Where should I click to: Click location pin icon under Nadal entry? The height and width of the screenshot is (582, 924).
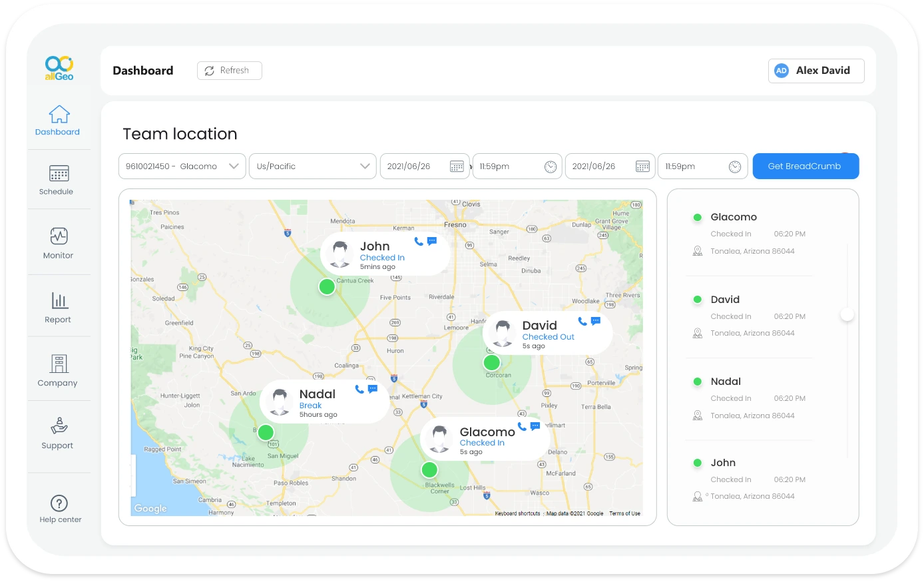698,416
